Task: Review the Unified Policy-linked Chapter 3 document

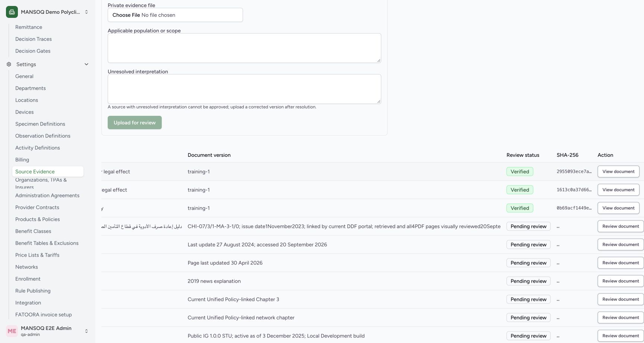Action: coord(621,299)
